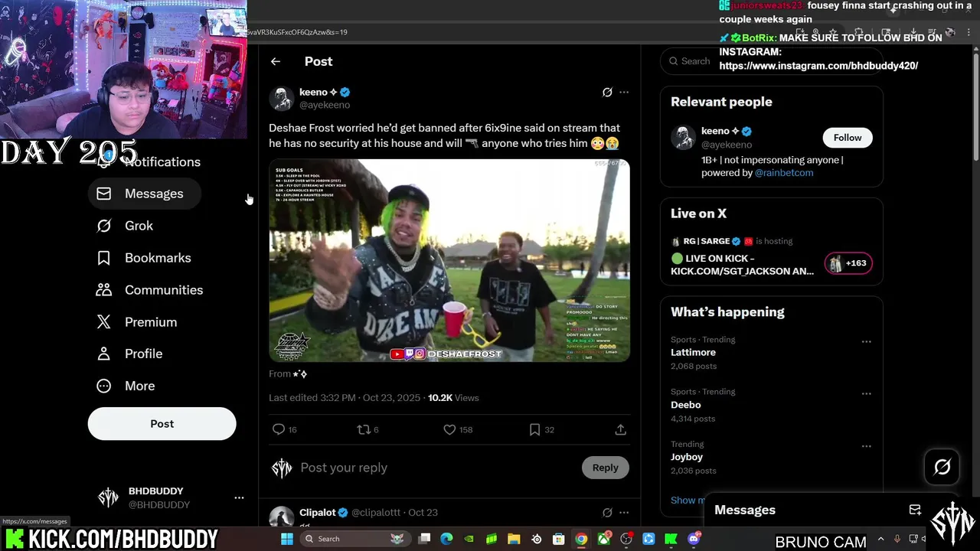This screenshot has width=980, height=551.
Task: Open the RG | SARGE live broadcast
Action: (x=743, y=265)
